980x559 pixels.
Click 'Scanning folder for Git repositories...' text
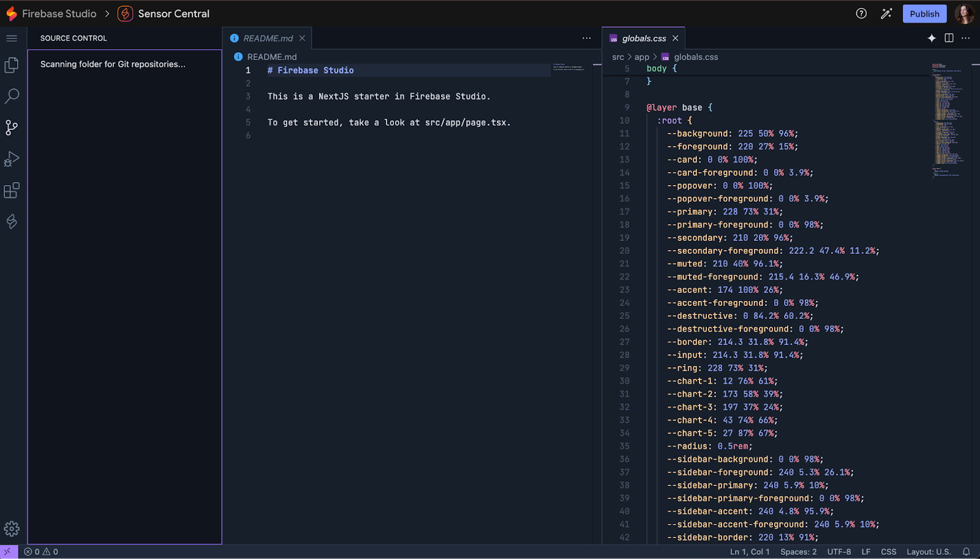point(113,64)
